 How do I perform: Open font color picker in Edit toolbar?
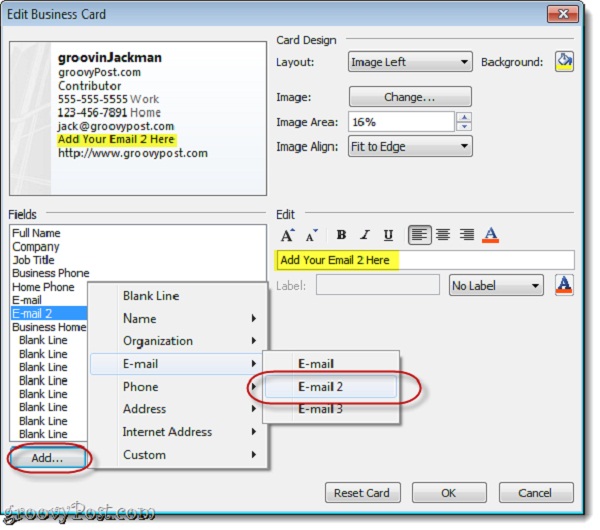tap(491, 234)
